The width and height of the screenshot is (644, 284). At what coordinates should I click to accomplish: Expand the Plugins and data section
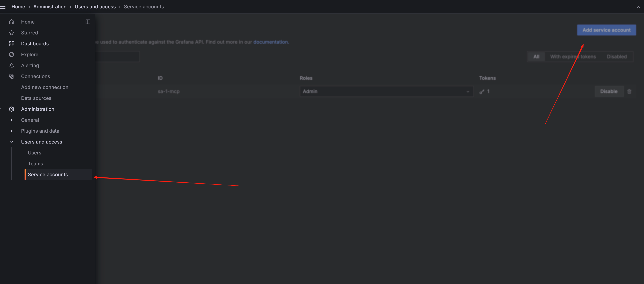click(11, 131)
